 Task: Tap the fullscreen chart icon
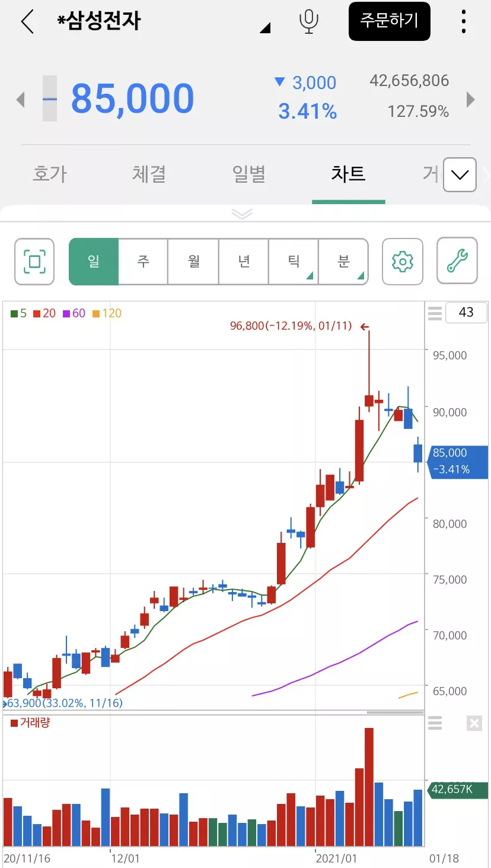(x=34, y=262)
